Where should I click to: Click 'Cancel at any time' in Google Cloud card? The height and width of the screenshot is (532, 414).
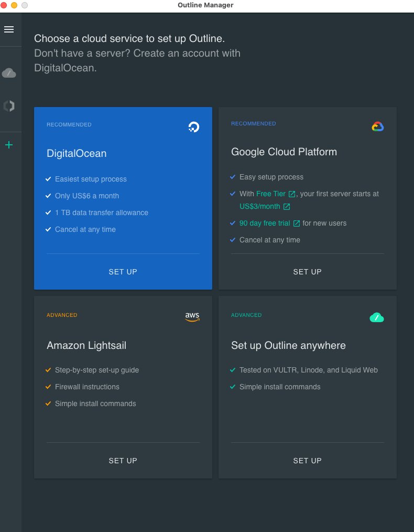pos(270,240)
